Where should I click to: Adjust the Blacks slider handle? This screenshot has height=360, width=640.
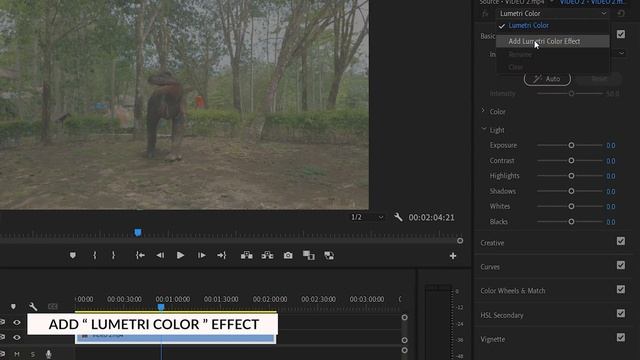click(571, 222)
